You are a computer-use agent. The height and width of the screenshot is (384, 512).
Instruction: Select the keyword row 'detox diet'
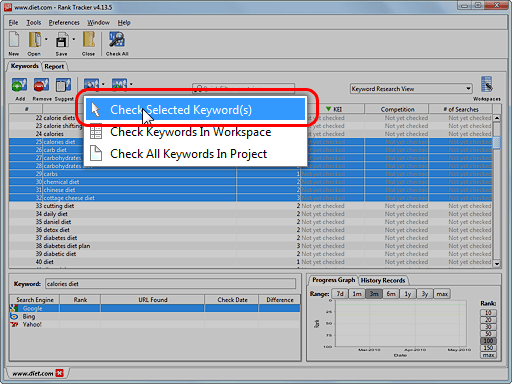click(251, 230)
